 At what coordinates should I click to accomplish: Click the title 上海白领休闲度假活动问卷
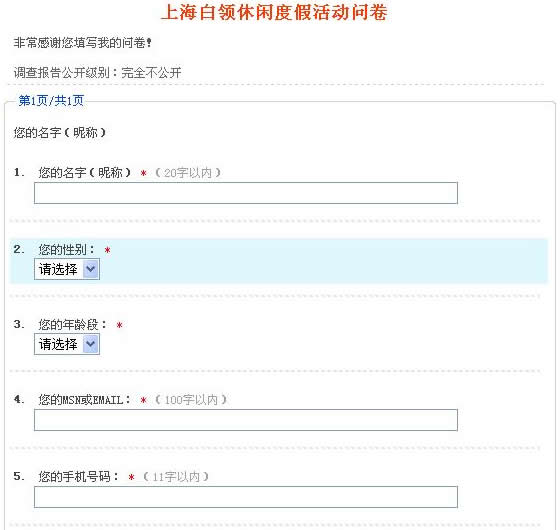[x=274, y=12]
